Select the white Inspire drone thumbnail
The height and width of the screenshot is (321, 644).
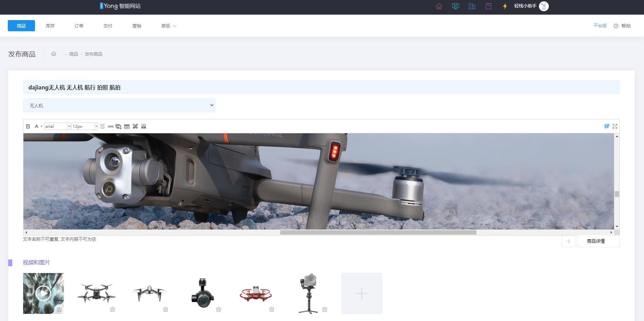pyautogui.click(x=150, y=293)
